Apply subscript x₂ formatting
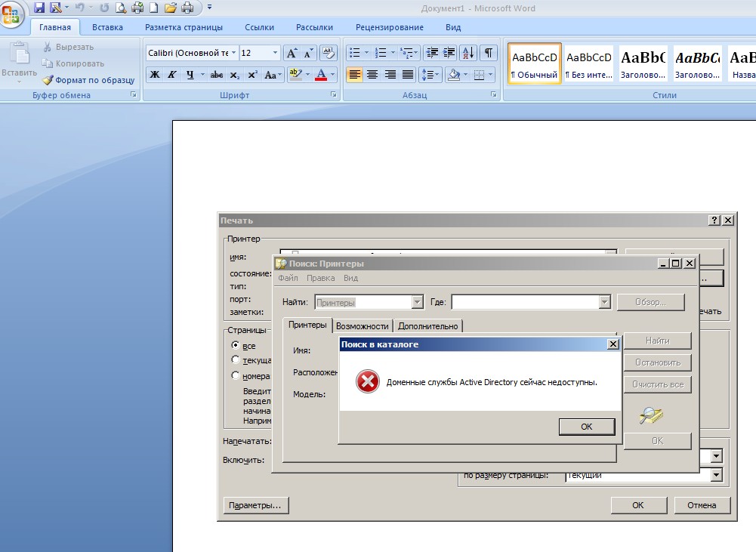Image resolution: width=756 pixels, height=552 pixels. [234, 75]
